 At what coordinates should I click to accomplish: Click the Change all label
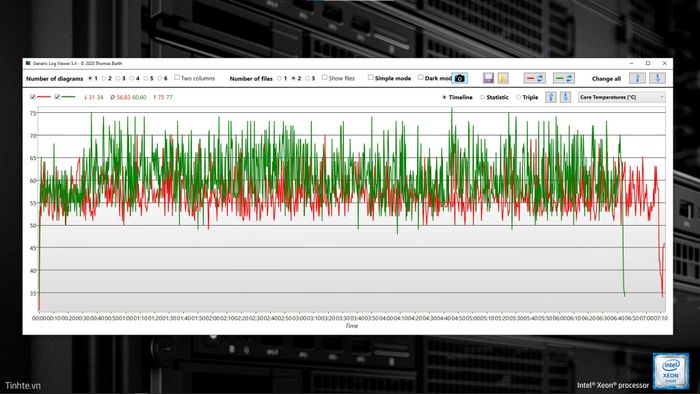coord(606,79)
